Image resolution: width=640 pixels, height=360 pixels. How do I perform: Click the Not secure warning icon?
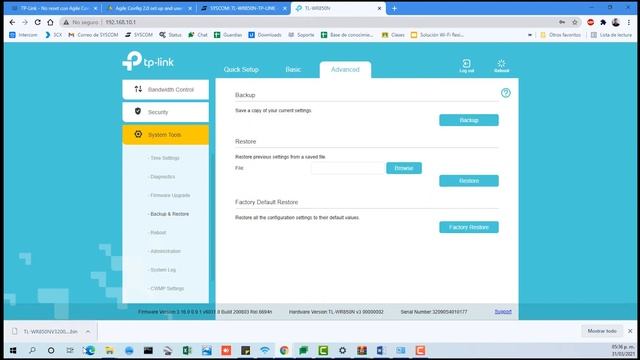click(x=66, y=22)
